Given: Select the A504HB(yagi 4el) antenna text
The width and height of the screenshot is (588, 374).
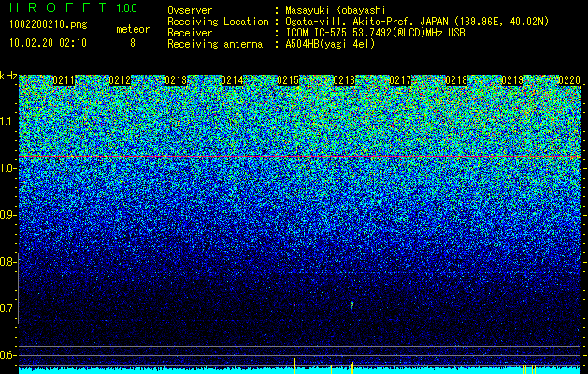Looking at the screenshot, I should coord(330,44).
